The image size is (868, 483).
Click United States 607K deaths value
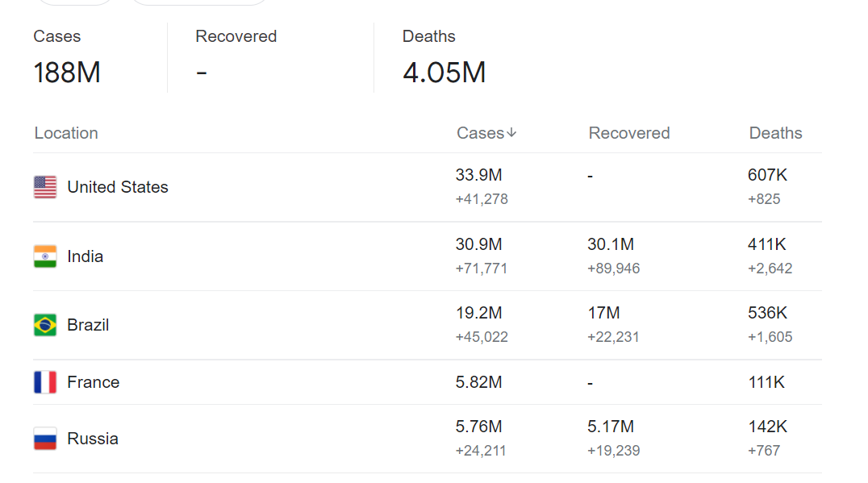pyautogui.click(x=767, y=175)
